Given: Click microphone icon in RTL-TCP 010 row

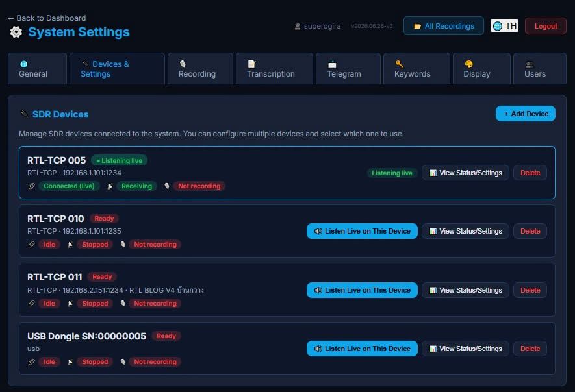Looking at the screenshot, I should click(123, 245).
